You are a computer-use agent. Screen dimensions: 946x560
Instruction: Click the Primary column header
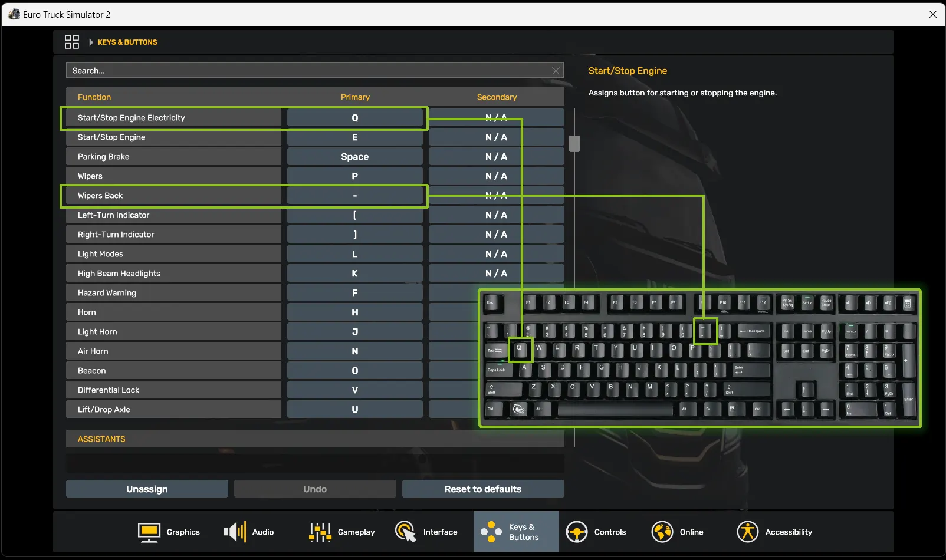(x=355, y=97)
